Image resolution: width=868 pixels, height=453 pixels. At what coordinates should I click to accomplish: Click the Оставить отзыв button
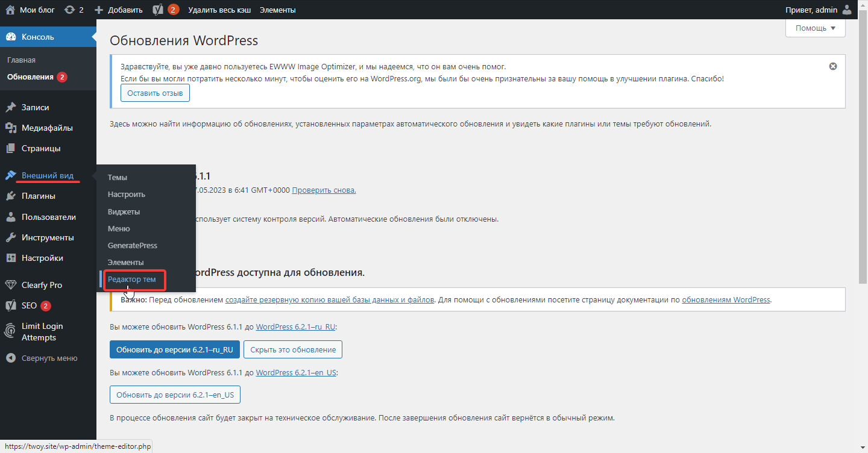(x=156, y=93)
